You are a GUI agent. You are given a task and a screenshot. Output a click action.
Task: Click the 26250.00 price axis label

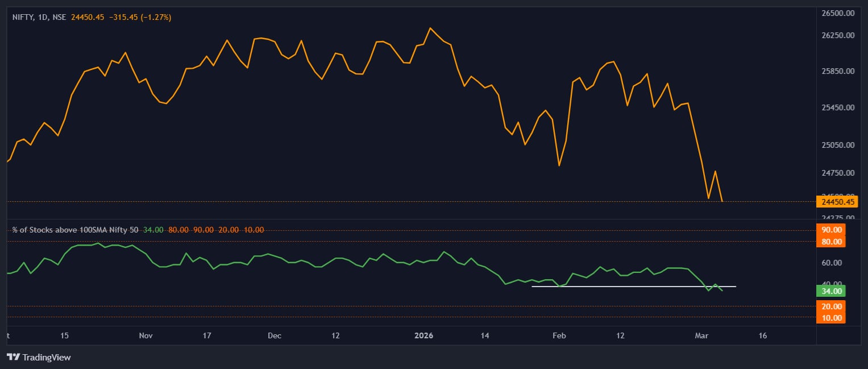pyautogui.click(x=838, y=35)
